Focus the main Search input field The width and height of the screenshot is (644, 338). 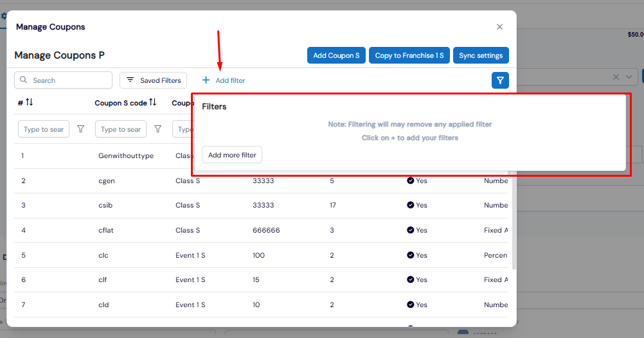click(63, 80)
